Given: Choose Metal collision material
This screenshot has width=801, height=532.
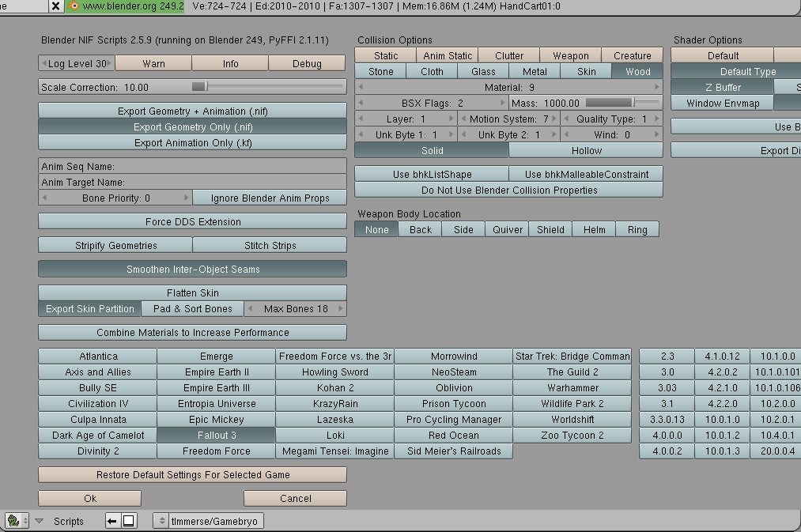Looking at the screenshot, I should pos(535,71).
